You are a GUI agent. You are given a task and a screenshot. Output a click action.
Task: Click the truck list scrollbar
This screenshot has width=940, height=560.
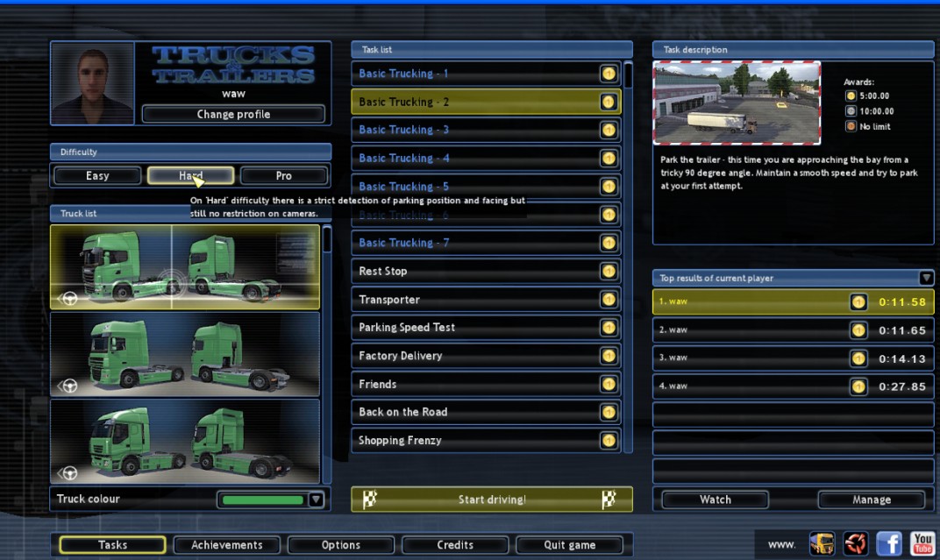[327, 354]
